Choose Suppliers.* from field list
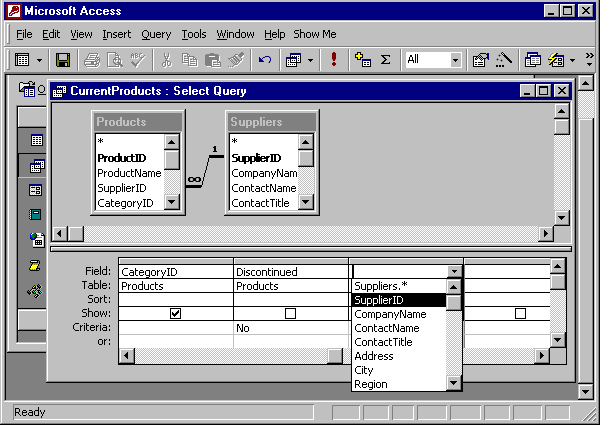Screen dimensions: 600x425 coord(398,286)
